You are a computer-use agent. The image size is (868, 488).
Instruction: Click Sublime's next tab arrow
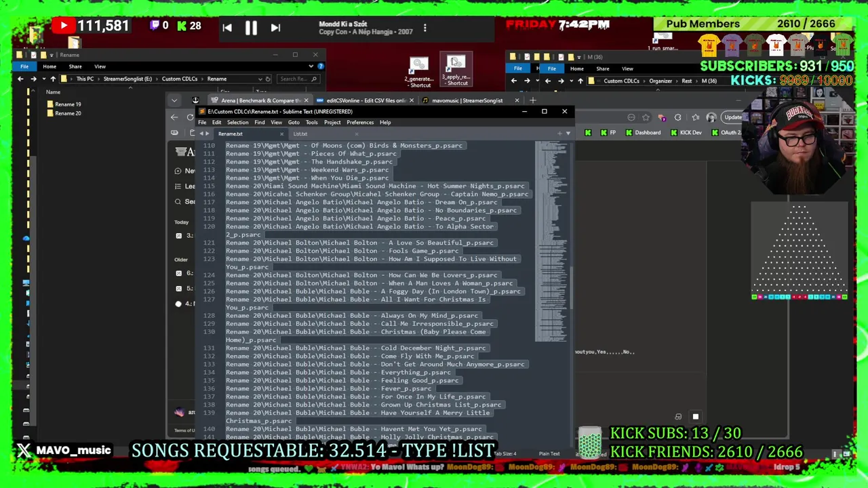208,134
